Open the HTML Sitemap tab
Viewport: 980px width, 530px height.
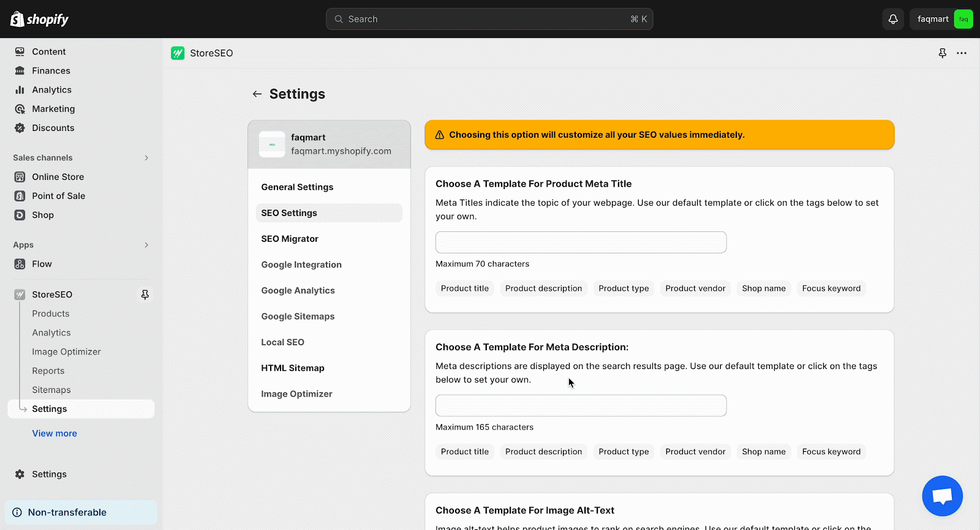pos(329,368)
